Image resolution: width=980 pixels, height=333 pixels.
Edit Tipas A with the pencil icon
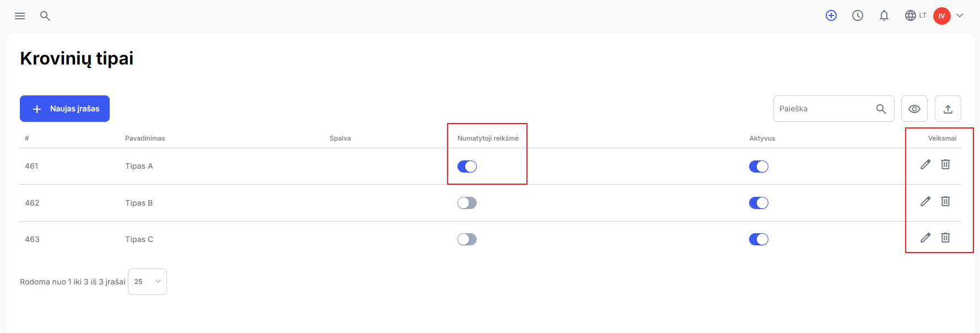pos(925,164)
